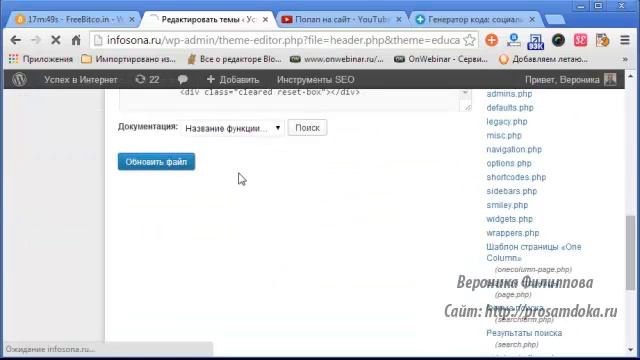Stop page loading with X button
Screen dimensions: 640x360
[56, 40]
